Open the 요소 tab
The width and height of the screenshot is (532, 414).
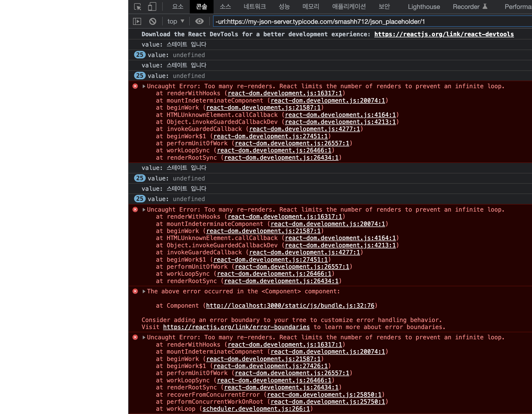pyautogui.click(x=178, y=7)
